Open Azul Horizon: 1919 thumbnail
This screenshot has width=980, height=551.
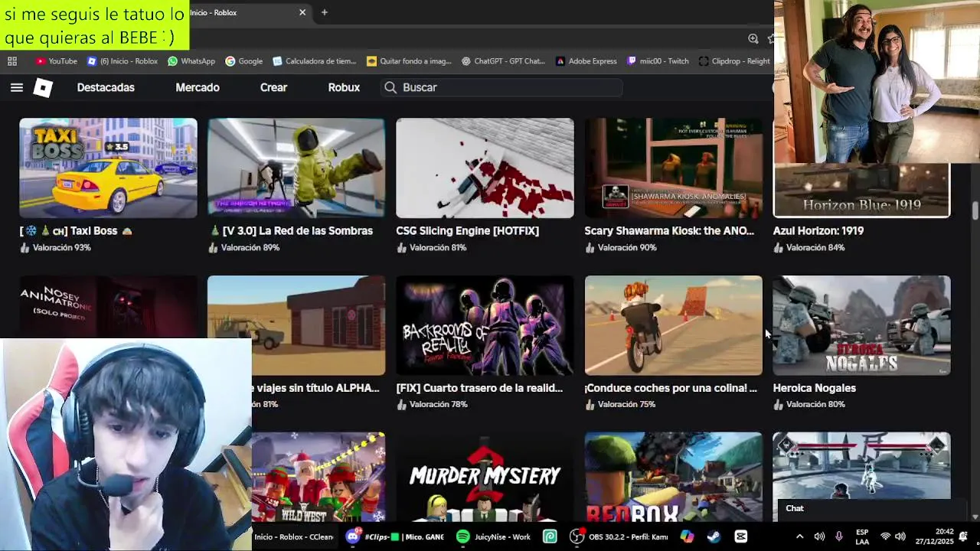point(861,191)
